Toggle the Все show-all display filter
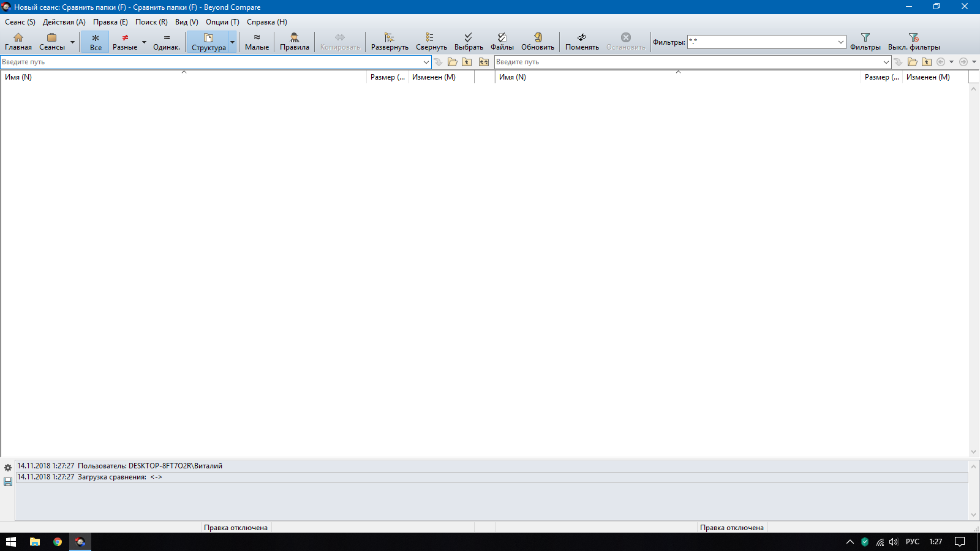The width and height of the screenshot is (980, 551). click(x=96, y=42)
